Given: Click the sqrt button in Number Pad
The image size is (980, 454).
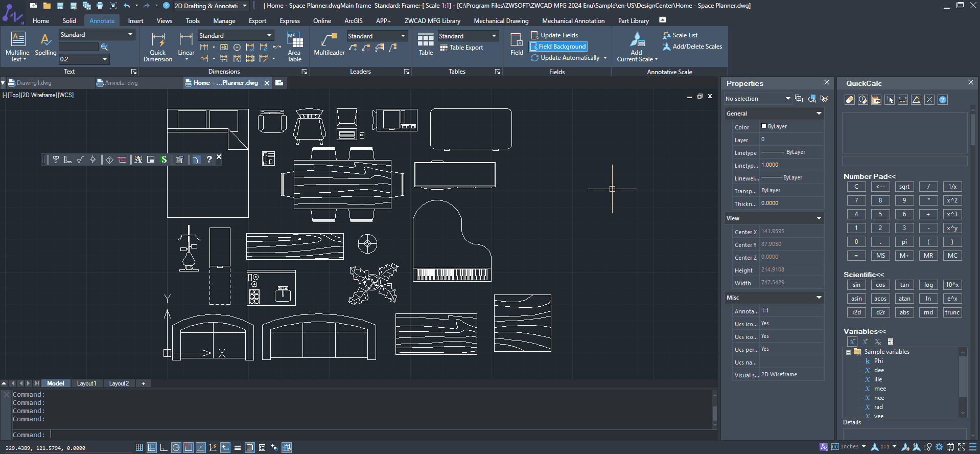Looking at the screenshot, I should [x=904, y=187].
